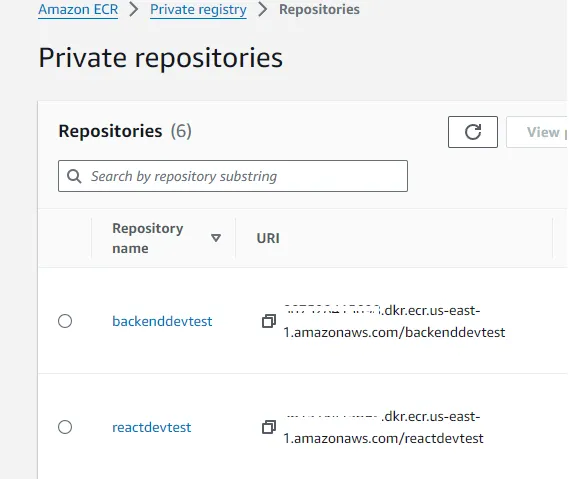
Task: Open the Private registry breadcrumb link
Action: [198, 10]
